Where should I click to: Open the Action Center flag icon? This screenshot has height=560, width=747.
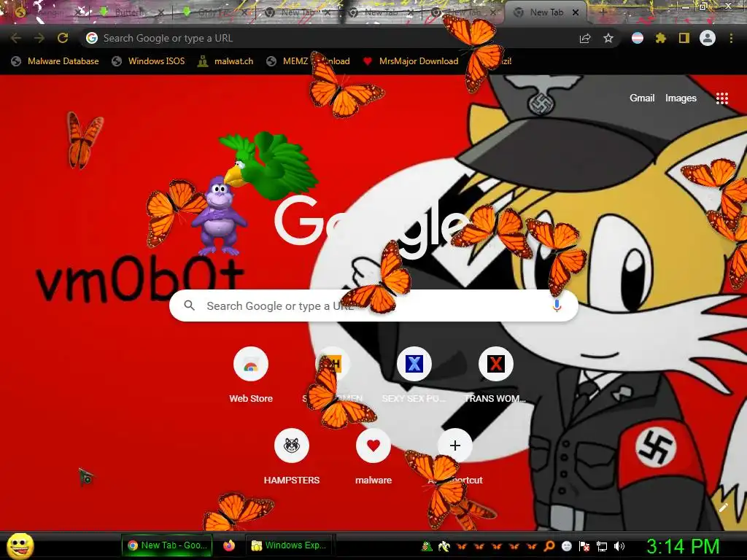[584, 546]
